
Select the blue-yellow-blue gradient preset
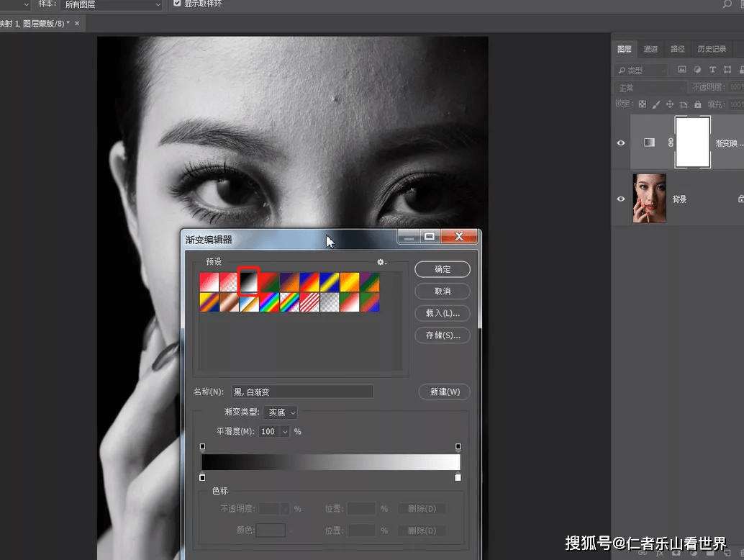coord(330,282)
